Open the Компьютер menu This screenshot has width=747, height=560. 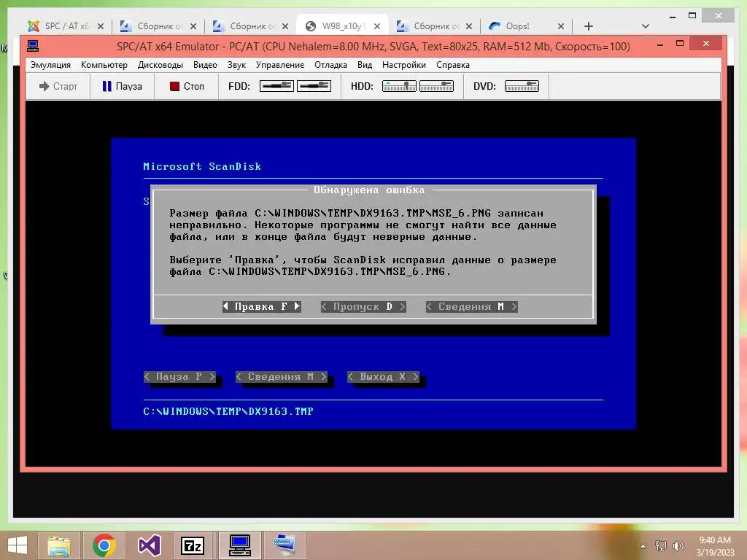tap(104, 65)
